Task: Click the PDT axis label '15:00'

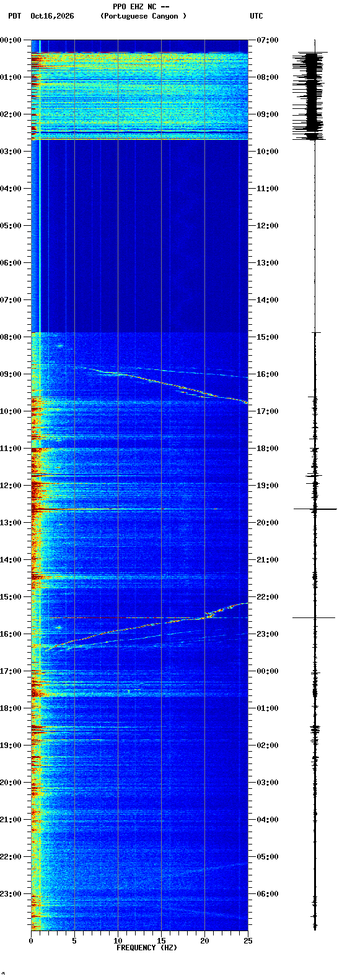Action: coord(11,597)
